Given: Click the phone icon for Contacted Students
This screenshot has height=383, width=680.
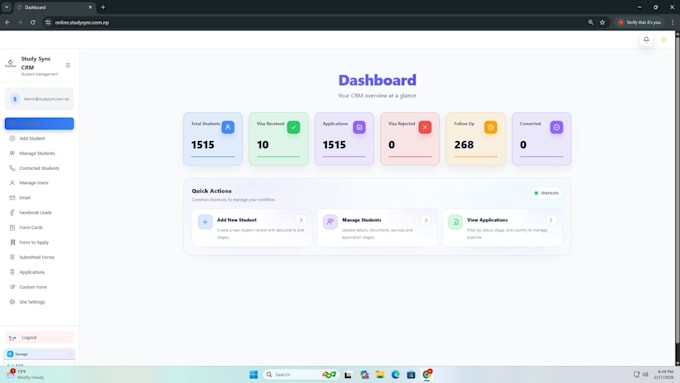Looking at the screenshot, I should [x=12, y=168].
